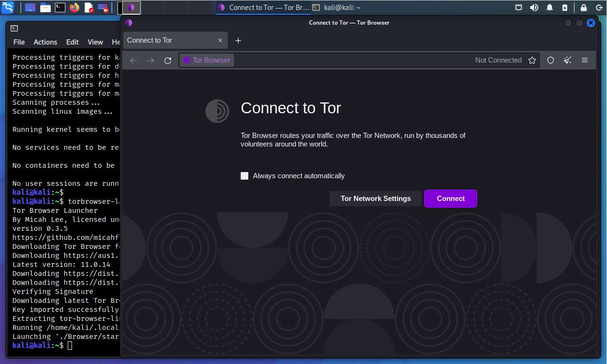Open the terminal Actions menu
The image size is (607, 364).
[45, 42]
